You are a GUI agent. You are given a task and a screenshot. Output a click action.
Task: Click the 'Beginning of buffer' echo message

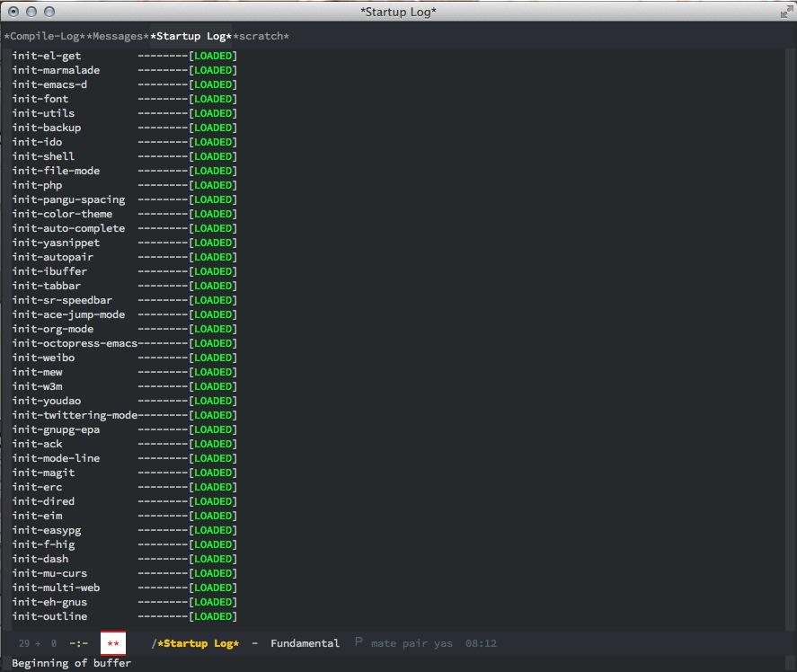72,663
